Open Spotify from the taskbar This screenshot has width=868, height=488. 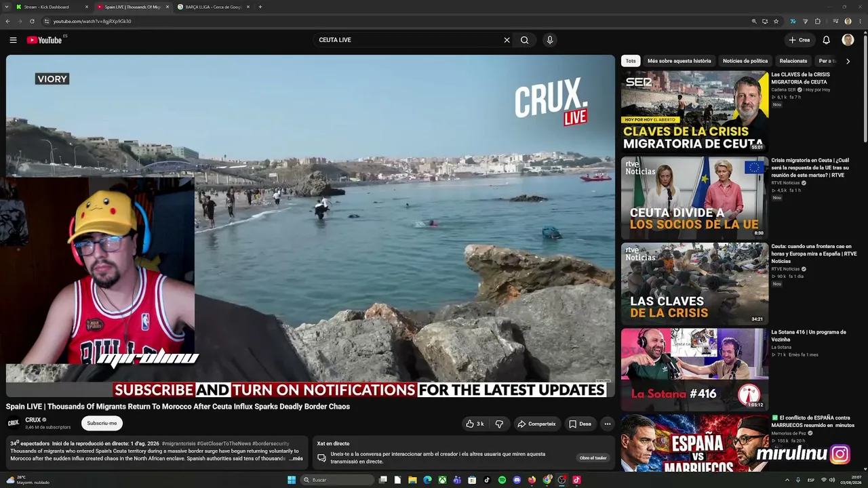click(x=502, y=480)
